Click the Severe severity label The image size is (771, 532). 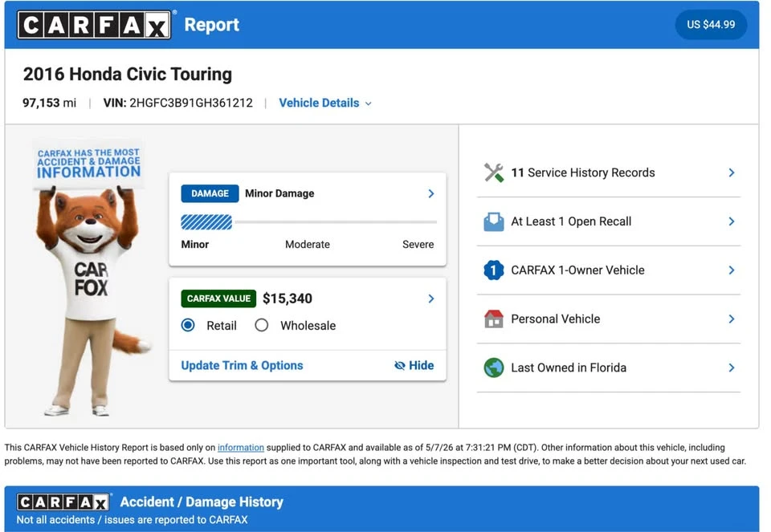pos(418,244)
